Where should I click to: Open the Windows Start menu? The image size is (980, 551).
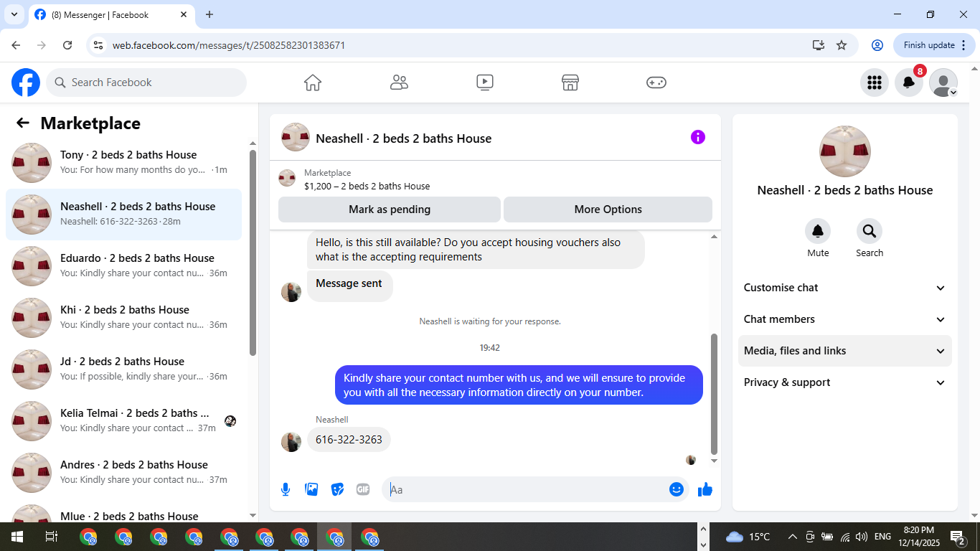(x=17, y=537)
